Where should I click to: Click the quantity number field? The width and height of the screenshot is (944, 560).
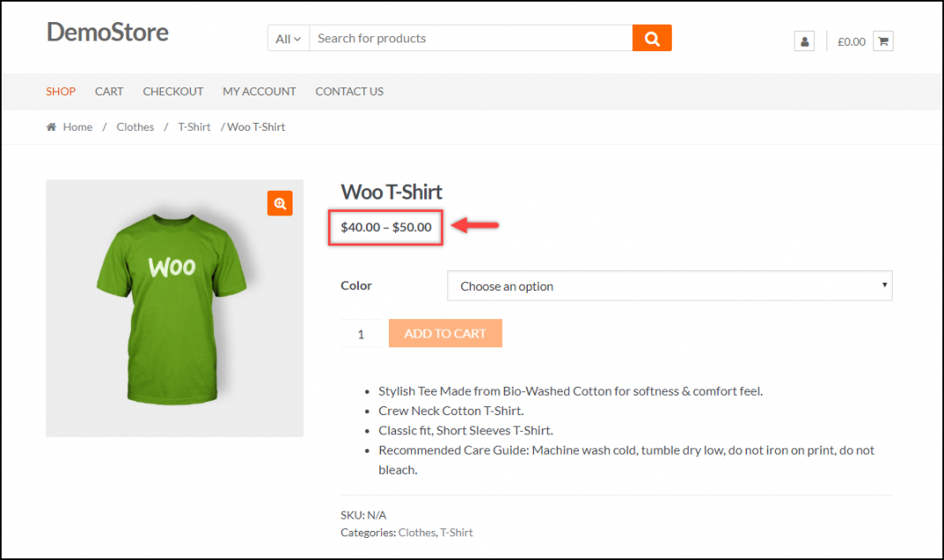(361, 333)
